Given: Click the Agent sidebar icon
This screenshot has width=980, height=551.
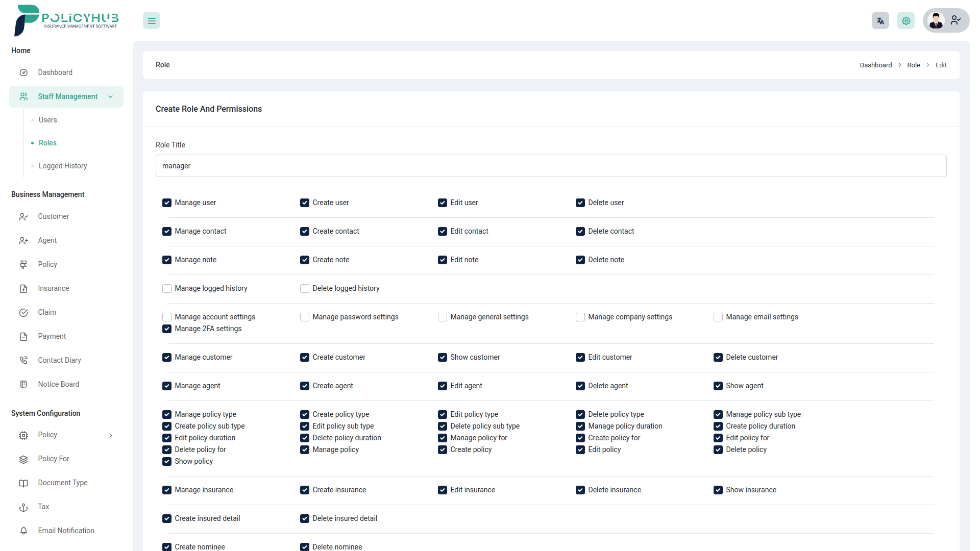Looking at the screenshot, I should [x=23, y=240].
